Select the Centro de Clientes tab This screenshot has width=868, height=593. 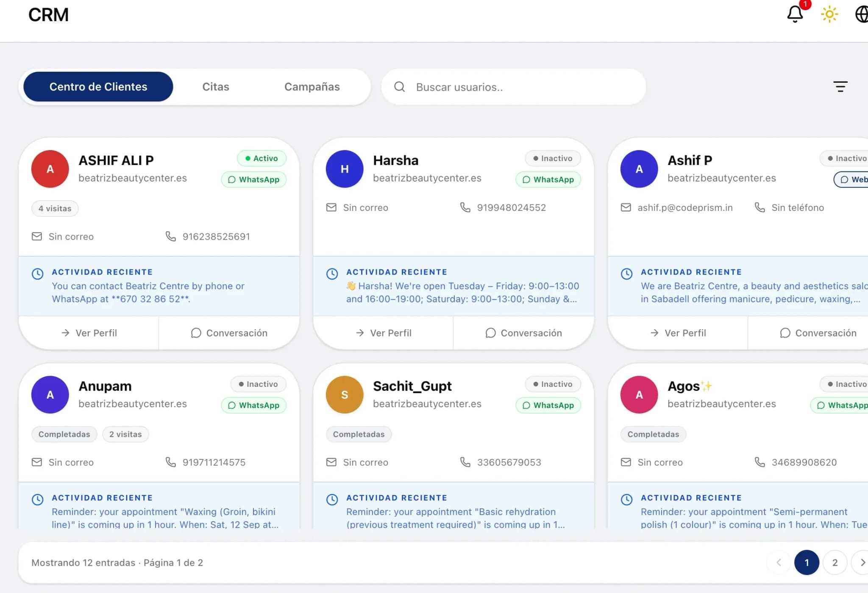pyautogui.click(x=98, y=87)
